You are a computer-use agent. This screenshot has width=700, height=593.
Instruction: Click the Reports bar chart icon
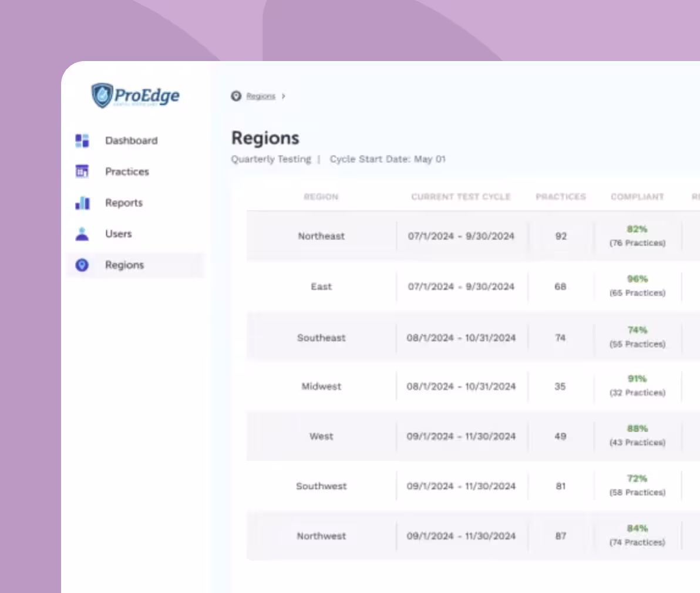coord(82,203)
